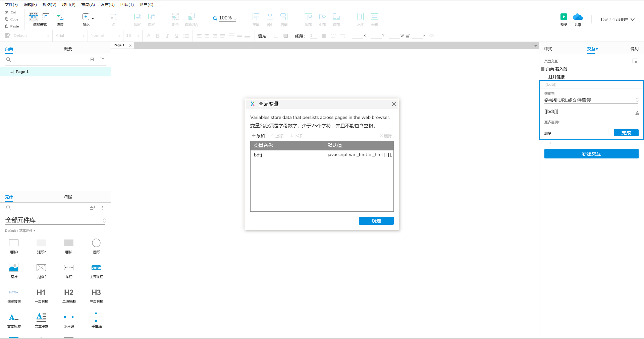644x339 pixels.
Task: Click the line color swatch
Action: tap(324, 36)
